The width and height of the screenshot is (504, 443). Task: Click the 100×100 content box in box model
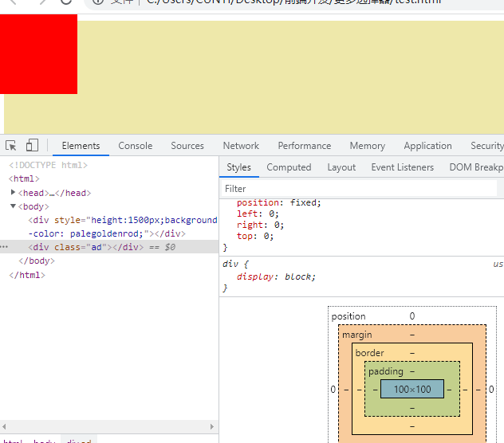pyautogui.click(x=411, y=390)
